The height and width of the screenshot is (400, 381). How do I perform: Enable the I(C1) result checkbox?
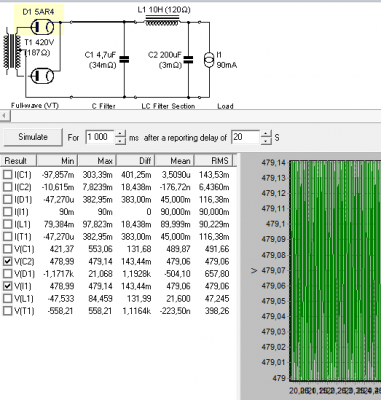(7, 174)
